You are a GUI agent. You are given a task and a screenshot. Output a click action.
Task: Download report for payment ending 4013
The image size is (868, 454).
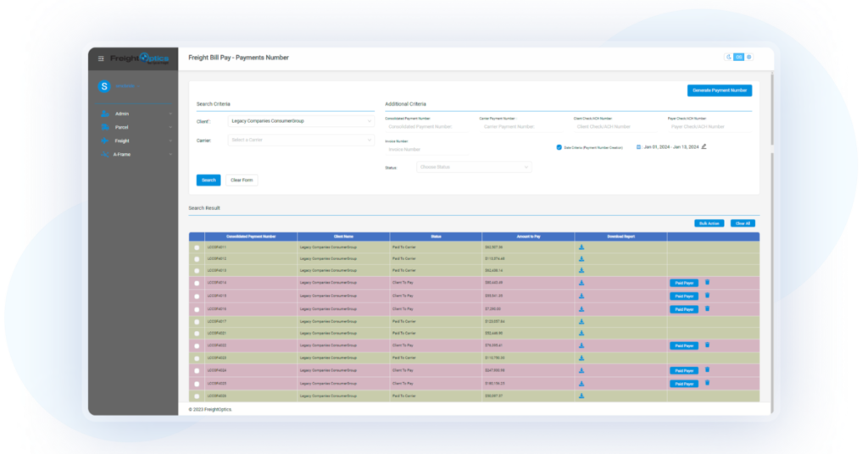(581, 270)
